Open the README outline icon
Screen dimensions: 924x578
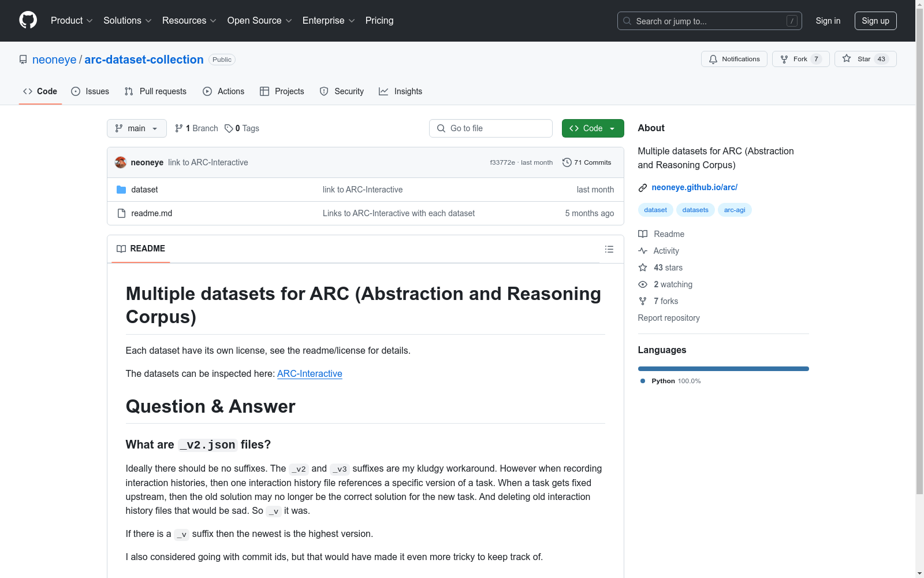(609, 249)
